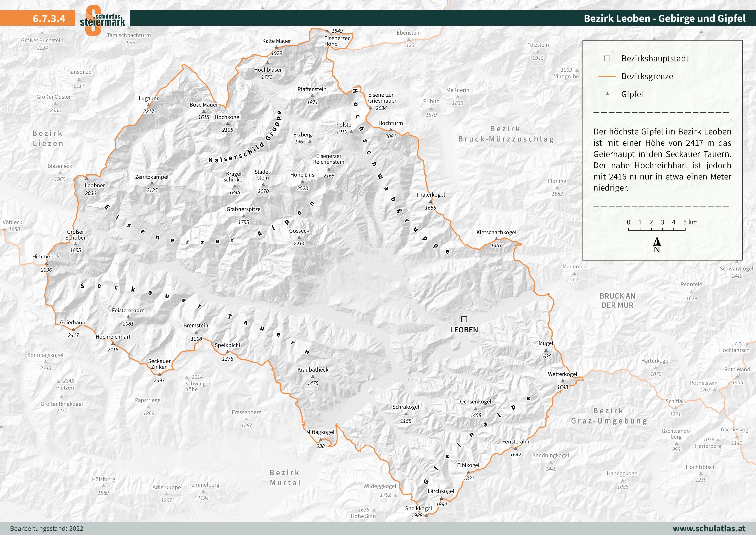Viewport: 756px width, 535px height.
Task: Click the Seckauer Zinken peak triangle
Action: coord(159,374)
